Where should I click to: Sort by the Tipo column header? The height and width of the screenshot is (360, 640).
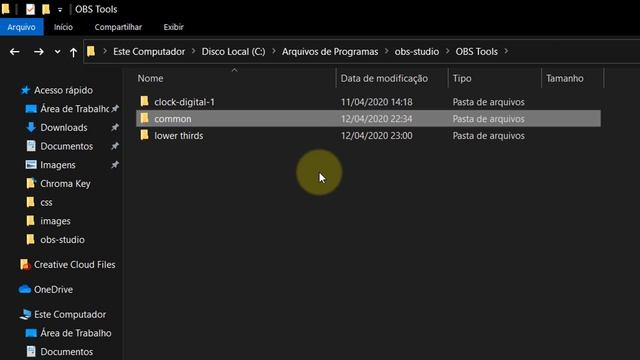[x=462, y=78]
